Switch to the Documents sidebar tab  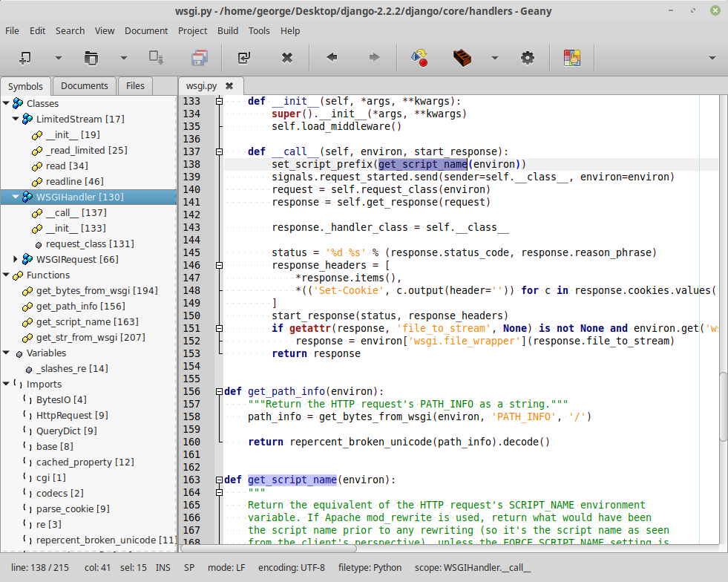[85, 85]
